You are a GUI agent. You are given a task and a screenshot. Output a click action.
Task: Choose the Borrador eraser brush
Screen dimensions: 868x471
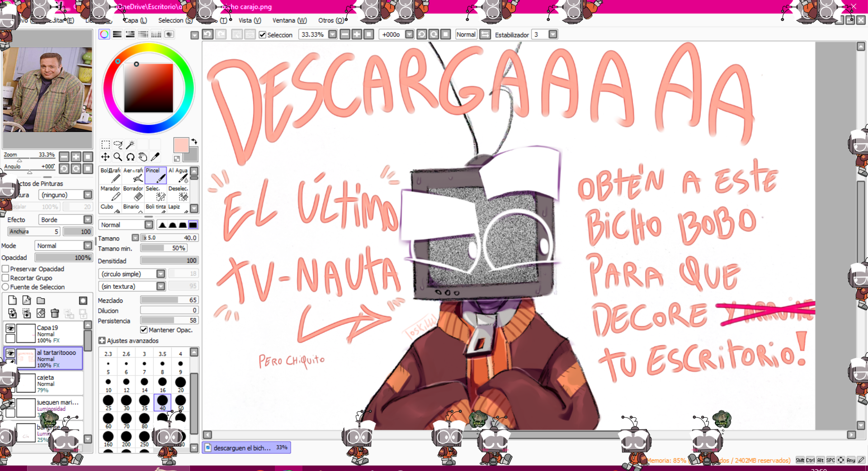tap(133, 193)
